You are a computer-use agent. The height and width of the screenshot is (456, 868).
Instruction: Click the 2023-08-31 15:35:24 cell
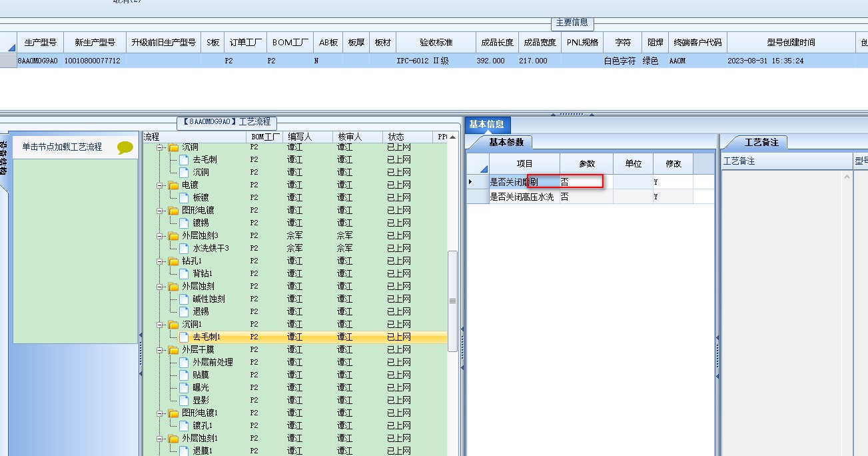[x=791, y=61]
